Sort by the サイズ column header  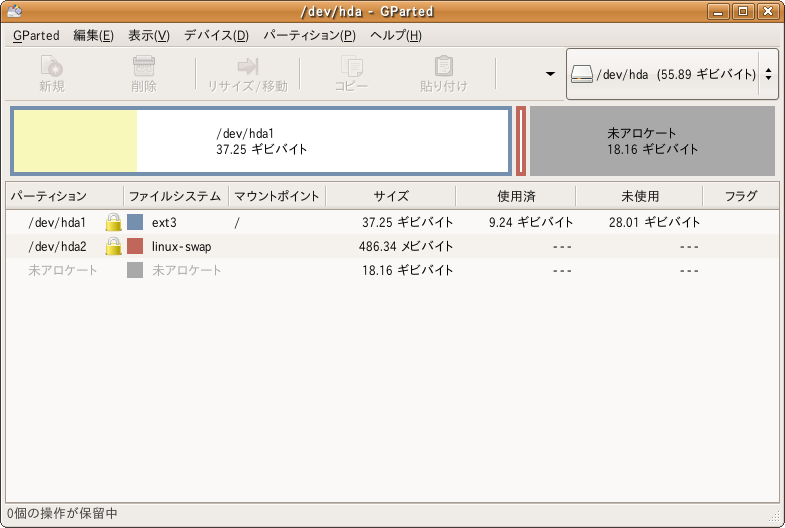(390, 196)
